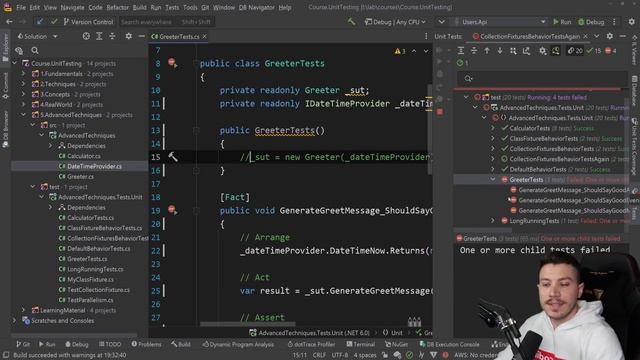Click expand all icon in Solution panel header

point(99,36)
